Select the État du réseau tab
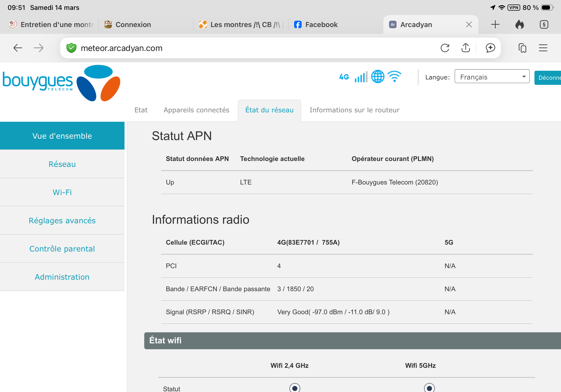 tap(269, 110)
